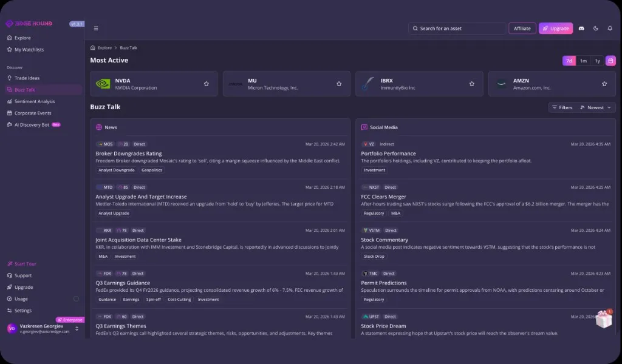
Task: Favorite Micron Technology with its star
Action: [338, 84]
